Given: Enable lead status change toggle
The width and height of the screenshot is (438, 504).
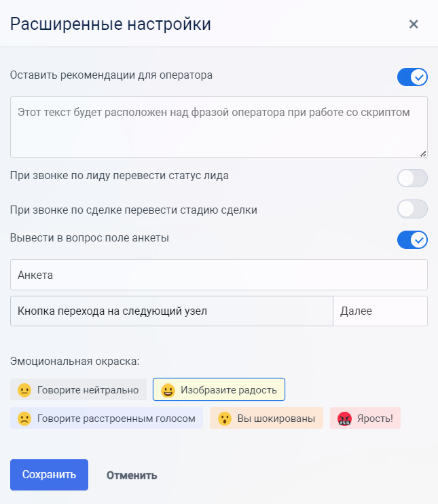Looking at the screenshot, I should [x=412, y=178].
